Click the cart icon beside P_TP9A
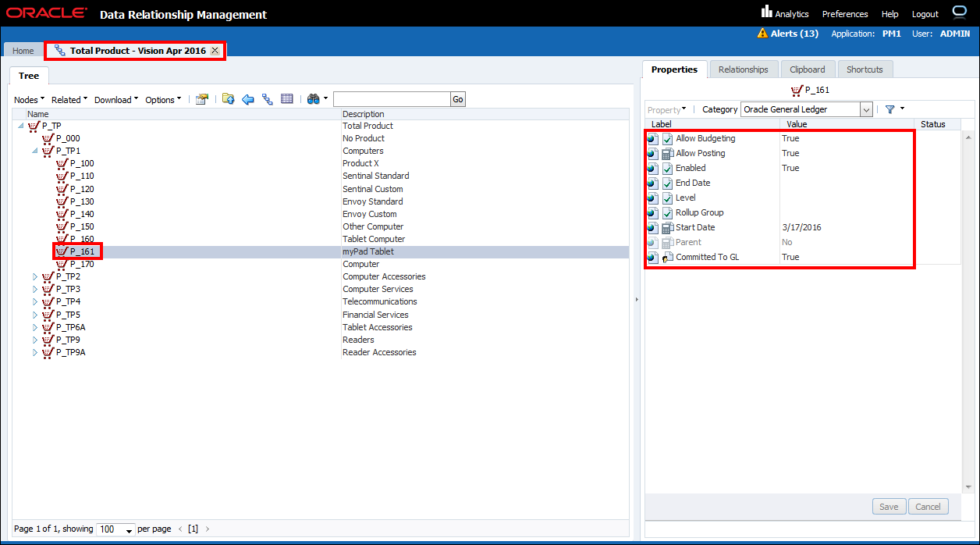The height and width of the screenshot is (545, 980). [48, 352]
